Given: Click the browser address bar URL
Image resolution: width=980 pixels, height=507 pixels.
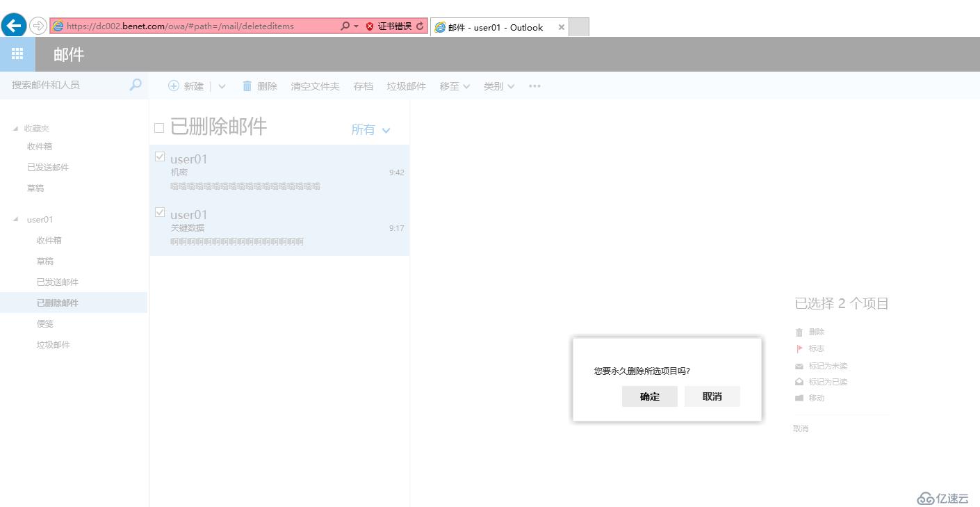Looking at the screenshot, I should pyautogui.click(x=181, y=26).
